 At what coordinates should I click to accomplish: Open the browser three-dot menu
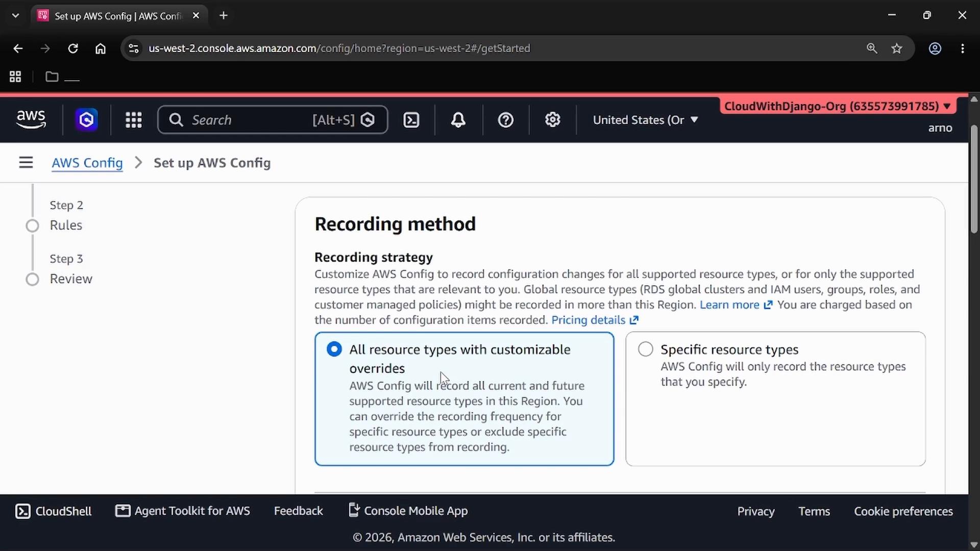[x=963, y=48]
